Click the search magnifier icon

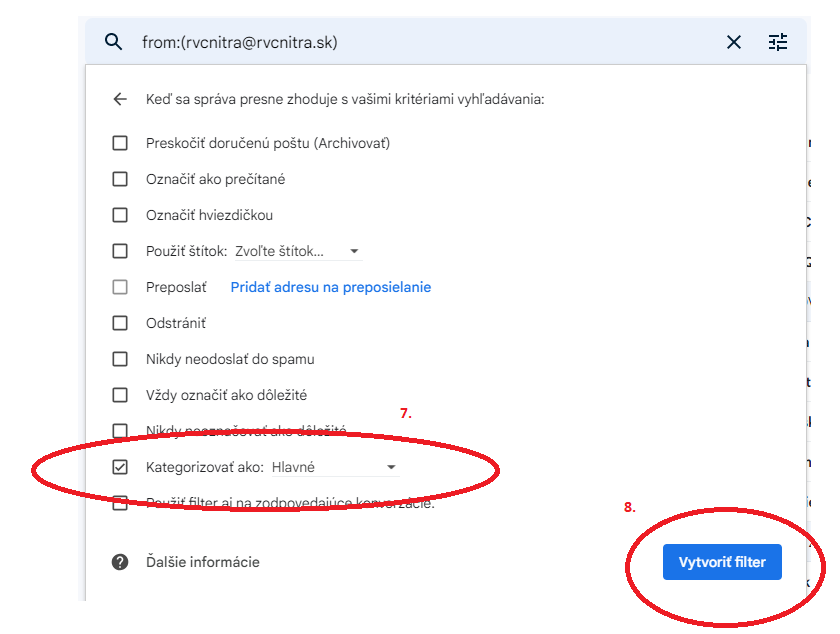point(113,41)
